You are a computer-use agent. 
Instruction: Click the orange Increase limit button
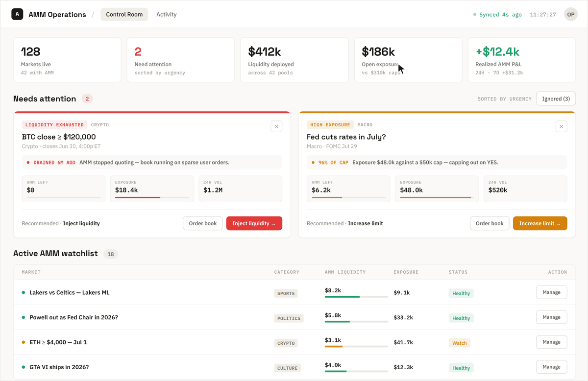click(x=540, y=223)
